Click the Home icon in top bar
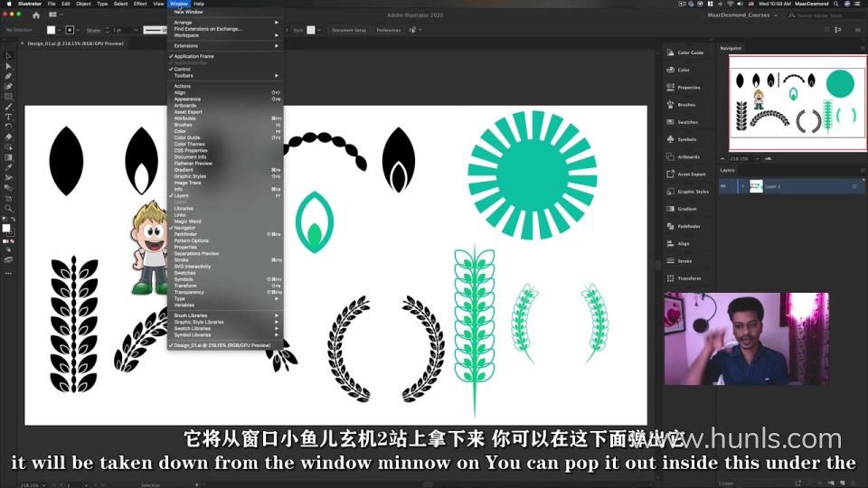The height and width of the screenshot is (488, 868). point(36,15)
